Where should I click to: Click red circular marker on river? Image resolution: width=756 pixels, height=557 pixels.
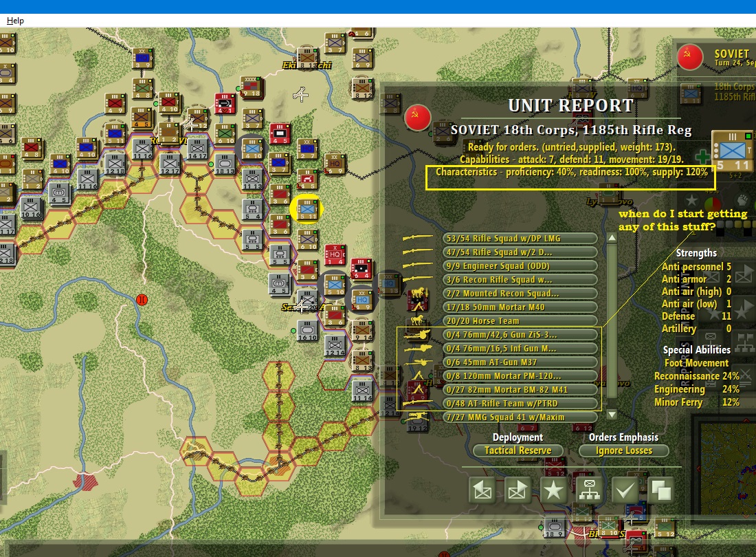[142, 300]
